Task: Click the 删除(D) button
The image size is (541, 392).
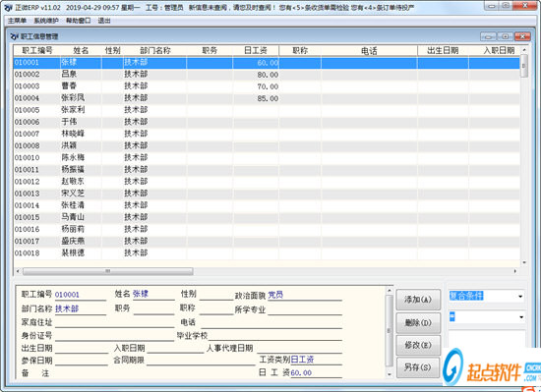Action: (x=418, y=322)
